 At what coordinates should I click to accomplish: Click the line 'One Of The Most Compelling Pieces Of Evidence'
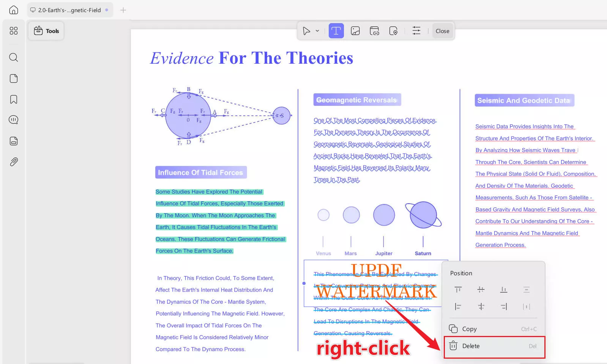(x=375, y=120)
